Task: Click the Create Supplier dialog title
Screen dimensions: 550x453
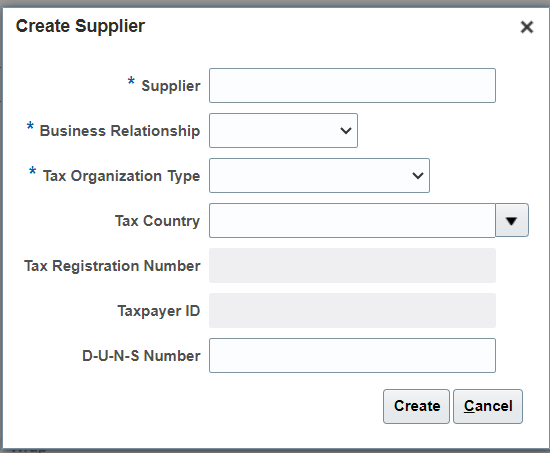Action: point(80,26)
